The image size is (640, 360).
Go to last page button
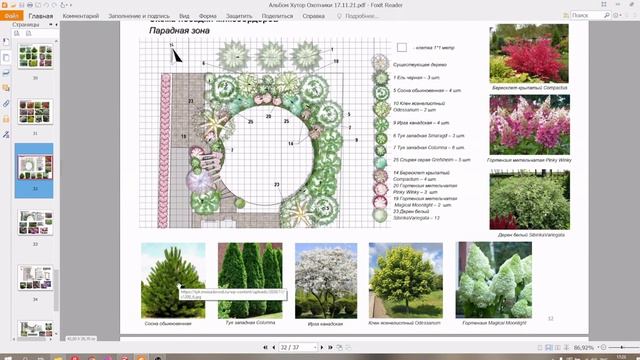pyautogui.click(x=330, y=347)
